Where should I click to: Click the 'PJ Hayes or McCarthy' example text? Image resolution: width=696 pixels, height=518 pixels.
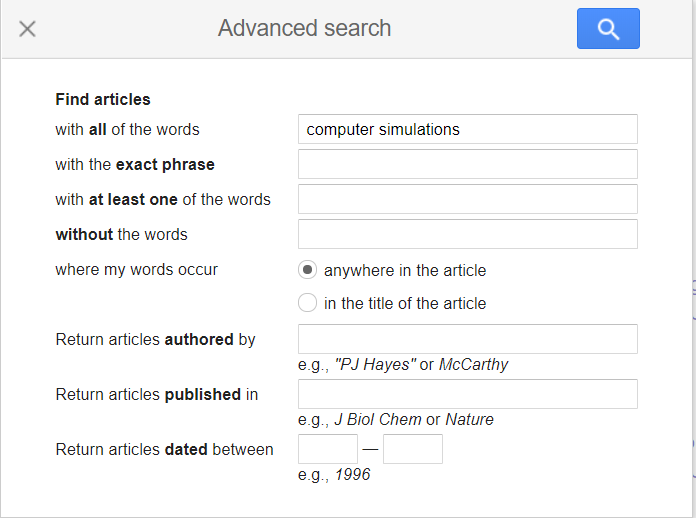pos(402,364)
